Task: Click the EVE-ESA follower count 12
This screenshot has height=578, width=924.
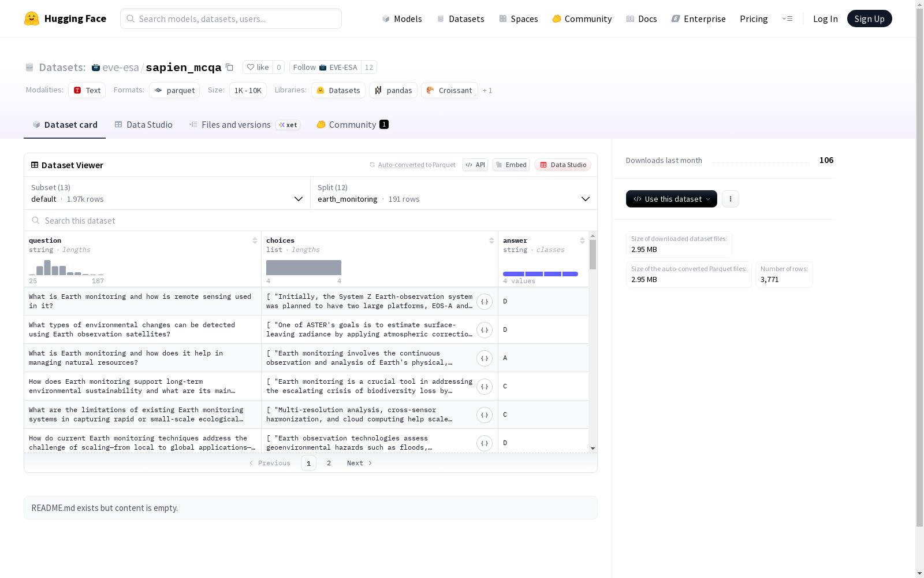Action: (369, 67)
